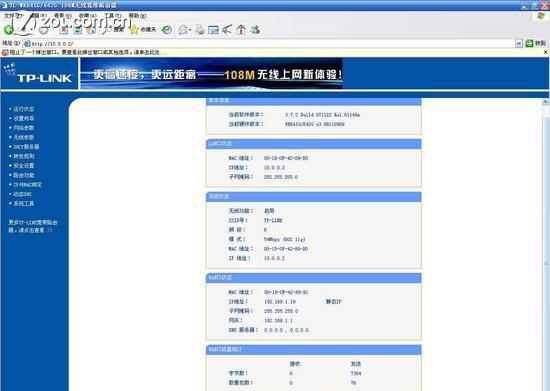Click the red Stop loading icon
550x391 pixels.
(64, 30)
